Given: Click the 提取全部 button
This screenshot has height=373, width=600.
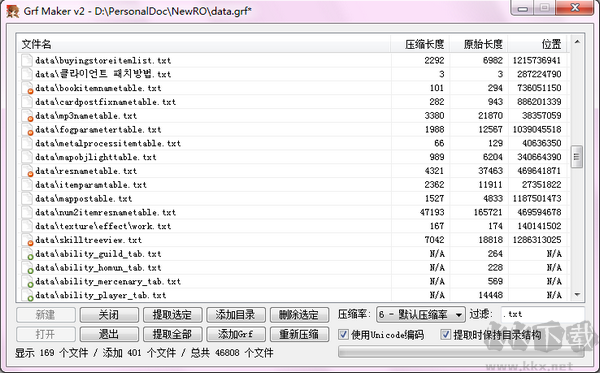Looking at the screenshot, I should click(173, 334).
